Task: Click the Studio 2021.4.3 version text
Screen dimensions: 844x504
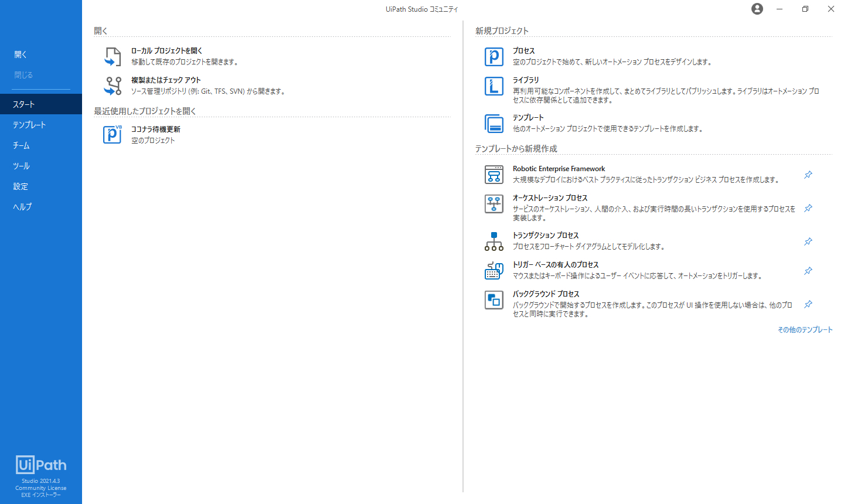Action: pos(41,481)
